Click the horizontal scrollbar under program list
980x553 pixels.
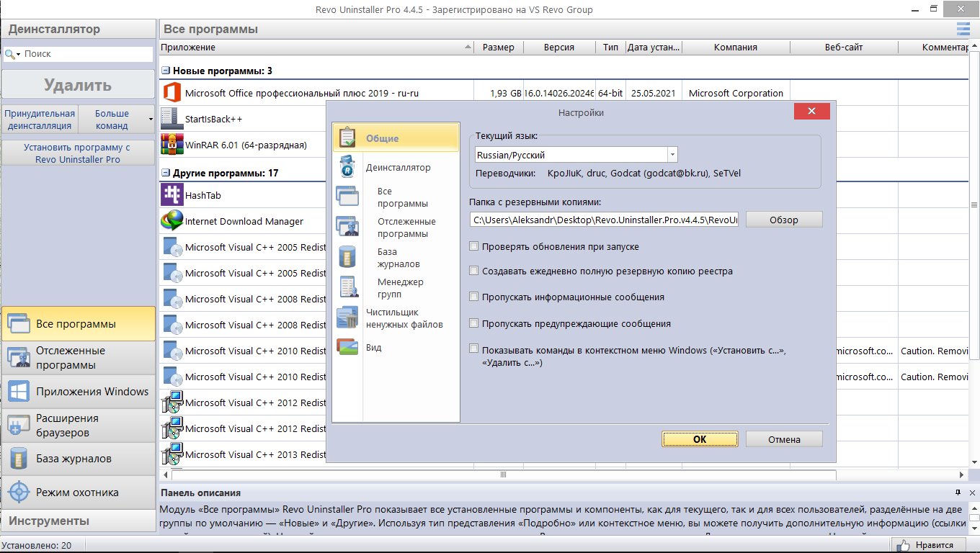point(503,475)
